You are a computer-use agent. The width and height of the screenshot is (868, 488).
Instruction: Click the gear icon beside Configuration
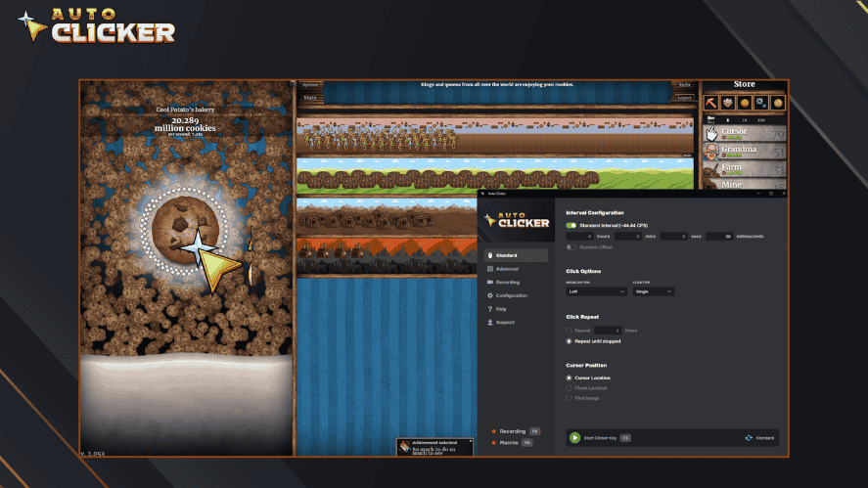490,295
